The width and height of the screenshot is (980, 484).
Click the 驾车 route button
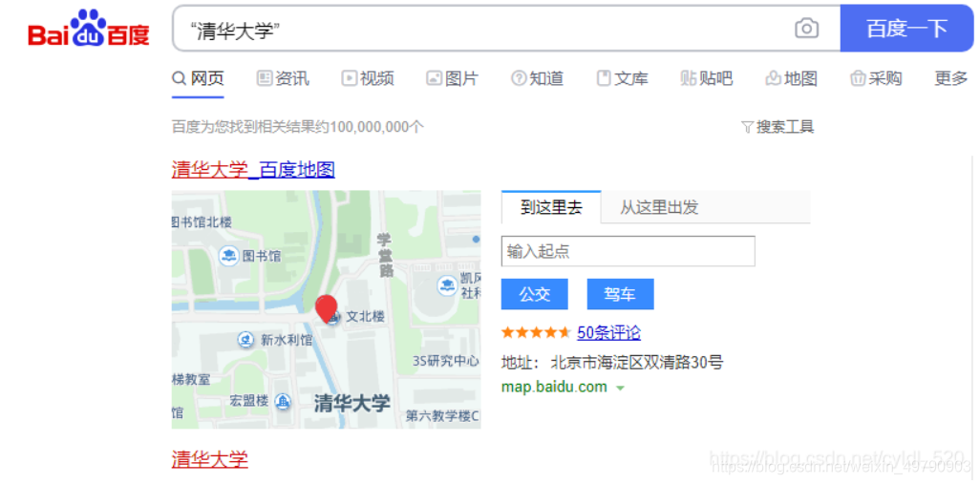[620, 294]
